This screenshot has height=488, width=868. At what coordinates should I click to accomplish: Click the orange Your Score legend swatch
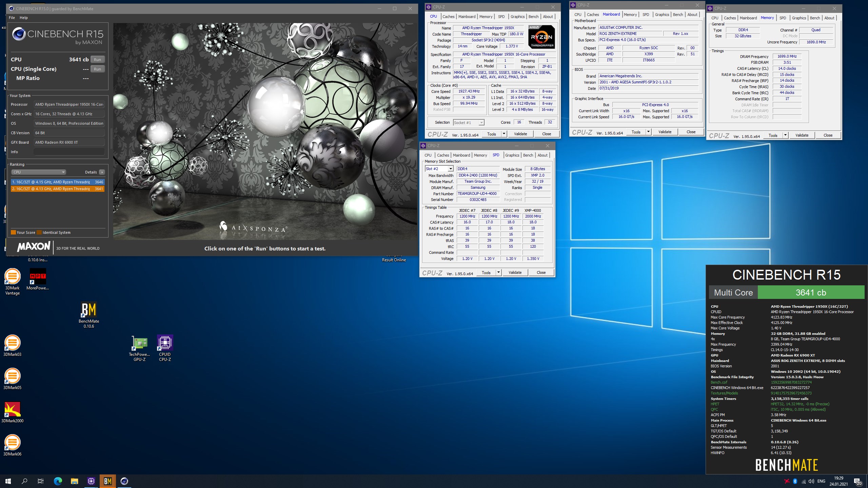click(13, 232)
